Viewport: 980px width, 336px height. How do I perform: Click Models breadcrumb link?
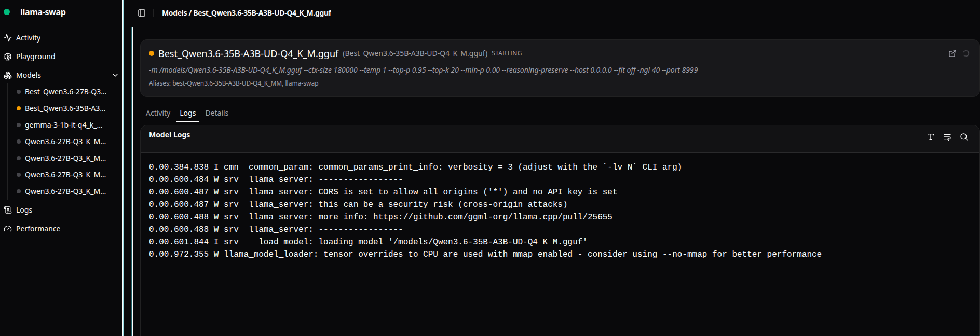pyautogui.click(x=174, y=13)
